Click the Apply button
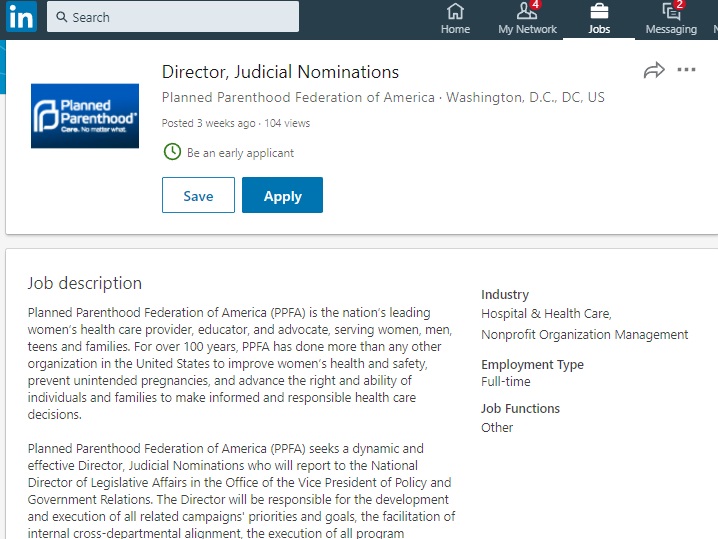 282,195
